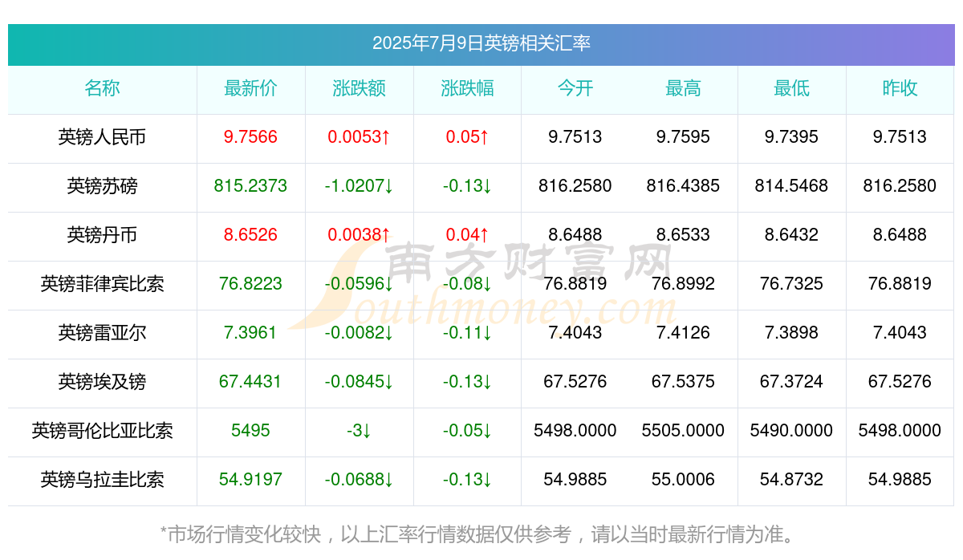Viewport: 963px width, 560px height.
Task: Click change amount -0.0688↓
Action: pyautogui.click(x=359, y=480)
